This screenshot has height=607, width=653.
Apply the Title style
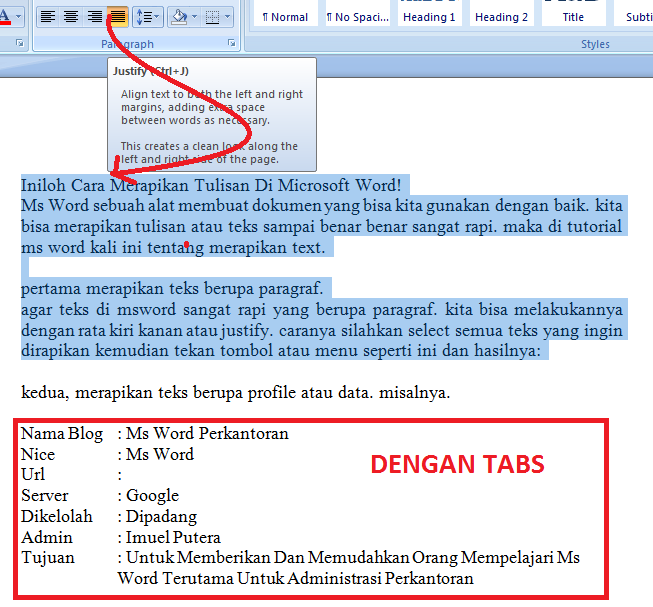click(x=573, y=13)
